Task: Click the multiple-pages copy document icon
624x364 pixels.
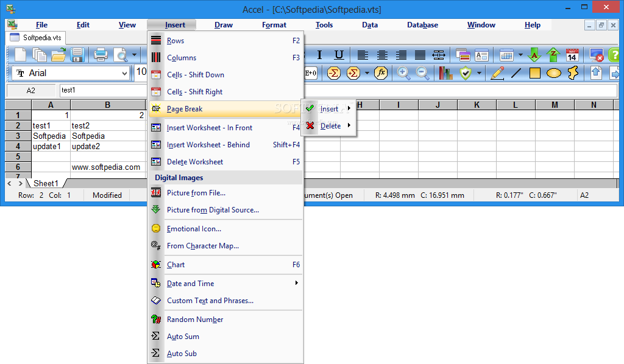Action: 40,55
